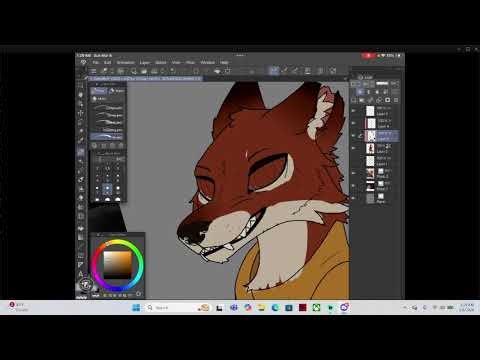This screenshot has width=480, height=360.
Task: Open the Clip Studio logo menu
Action: [x=83, y=63]
